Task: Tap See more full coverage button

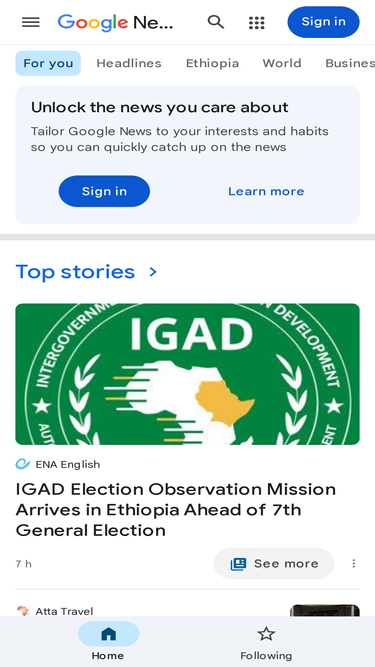Action: pyautogui.click(x=274, y=564)
